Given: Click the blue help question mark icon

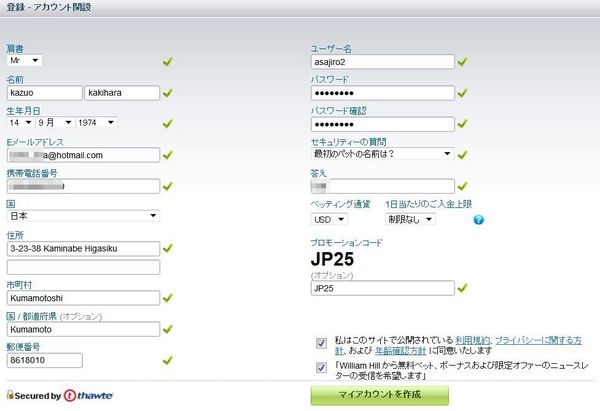Looking at the screenshot, I should coord(478,220).
